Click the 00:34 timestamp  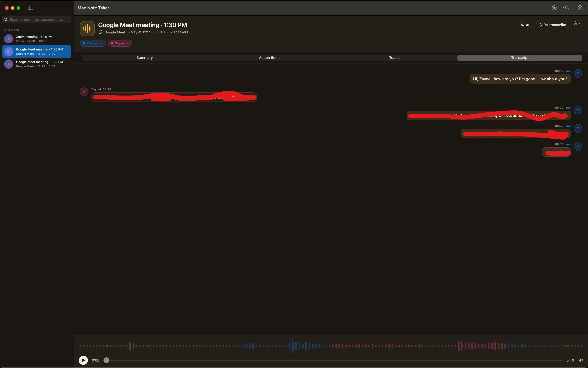[x=559, y=144]
